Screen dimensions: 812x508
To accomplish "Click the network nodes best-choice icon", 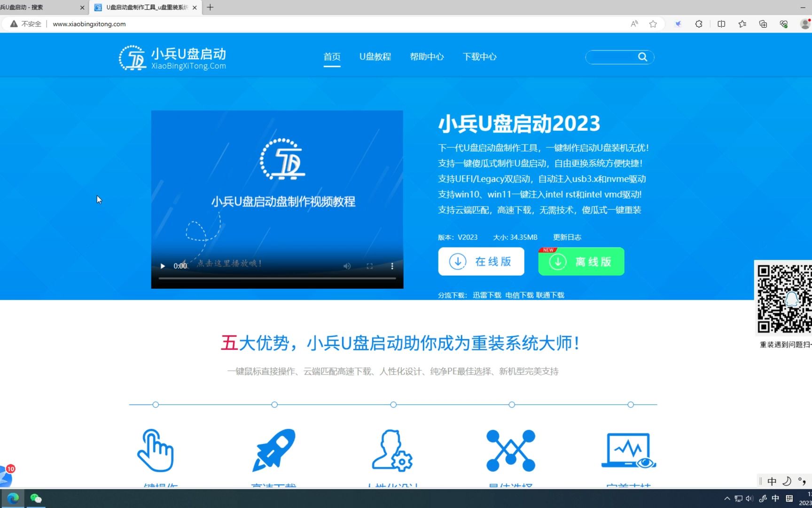I will pos(511,450).
